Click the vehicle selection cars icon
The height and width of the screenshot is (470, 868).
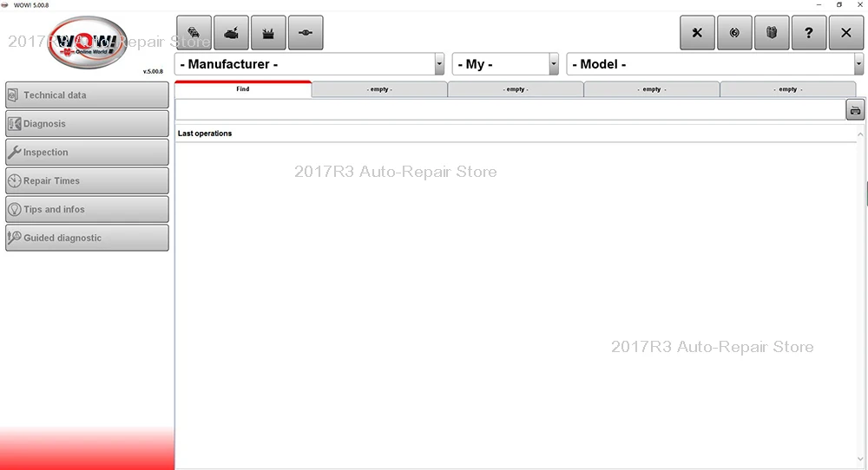(194, 33)
